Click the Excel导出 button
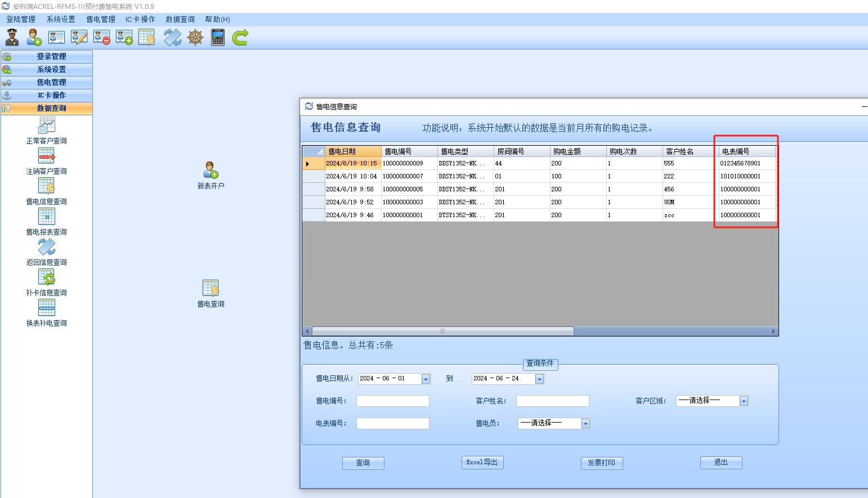 point(482,463)
